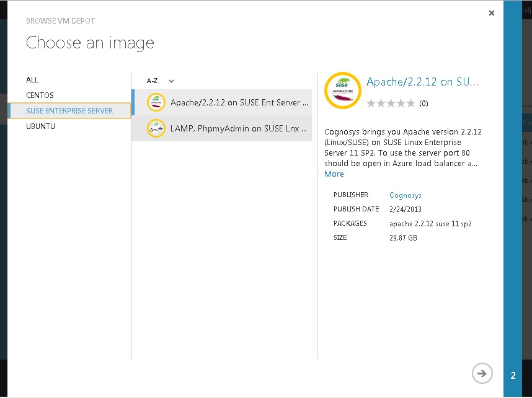
Task: Click the step 2 indicator bar
Action: point(513,199)
